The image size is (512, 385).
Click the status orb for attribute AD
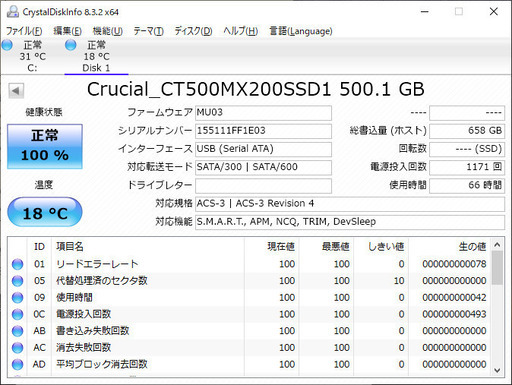[x=17, y=364]
